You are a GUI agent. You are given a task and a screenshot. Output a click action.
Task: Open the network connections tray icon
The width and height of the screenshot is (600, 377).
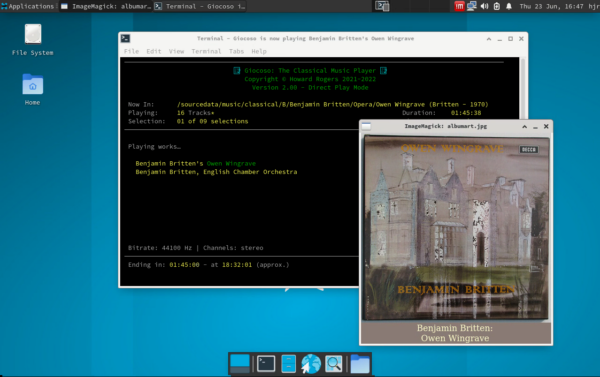point(471,6)
